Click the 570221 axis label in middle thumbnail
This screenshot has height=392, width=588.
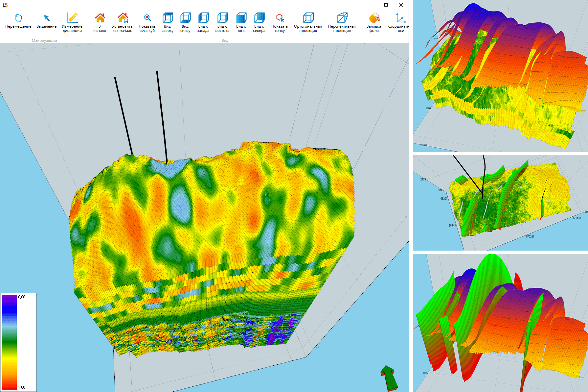pos(530,236)
